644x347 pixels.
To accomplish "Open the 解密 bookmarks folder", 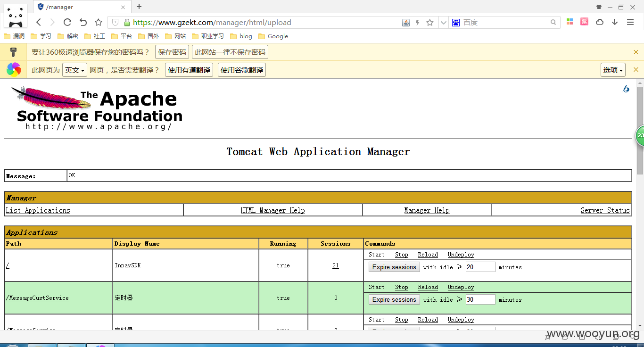I will click(x=68, y=36).
